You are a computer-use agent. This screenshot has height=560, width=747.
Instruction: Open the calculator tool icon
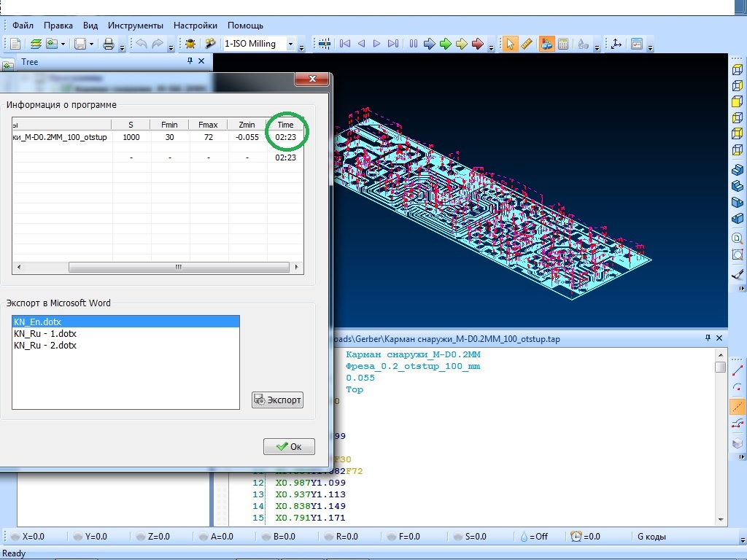563,44
